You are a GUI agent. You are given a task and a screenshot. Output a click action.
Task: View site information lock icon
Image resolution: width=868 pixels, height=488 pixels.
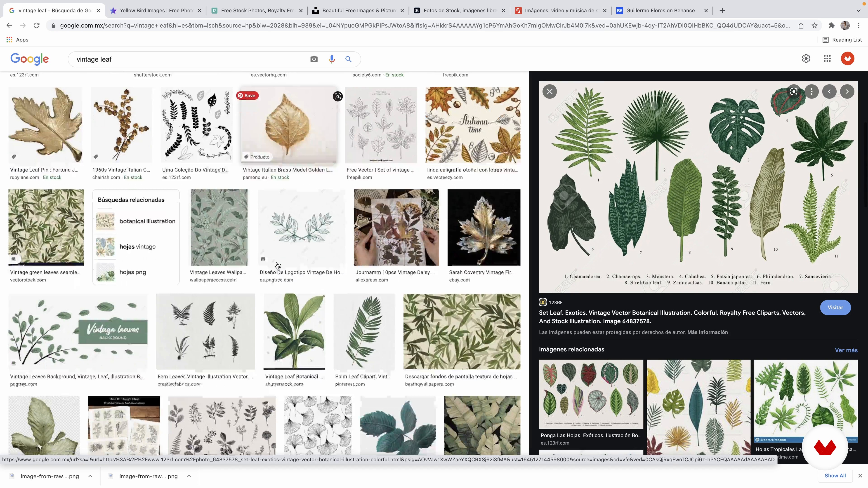pos(53,26)
